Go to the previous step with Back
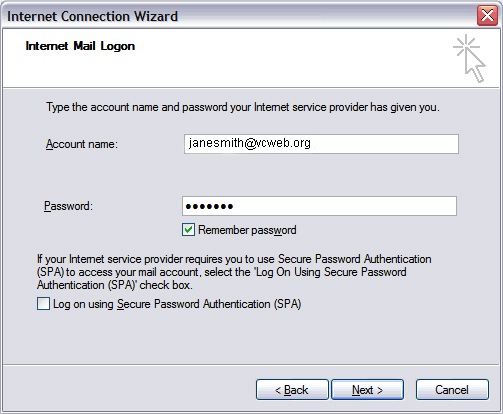The width and height of the screenshot is (503, 414). click(x=292, y=389)
